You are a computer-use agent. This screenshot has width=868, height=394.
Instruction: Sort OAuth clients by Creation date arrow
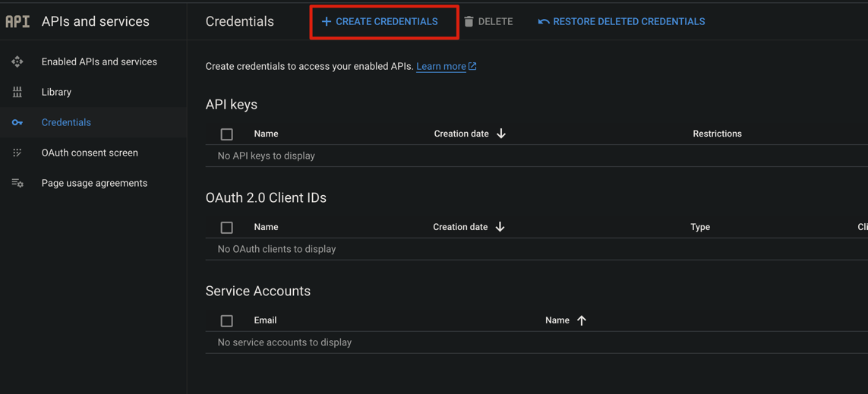tap(500, 227)
